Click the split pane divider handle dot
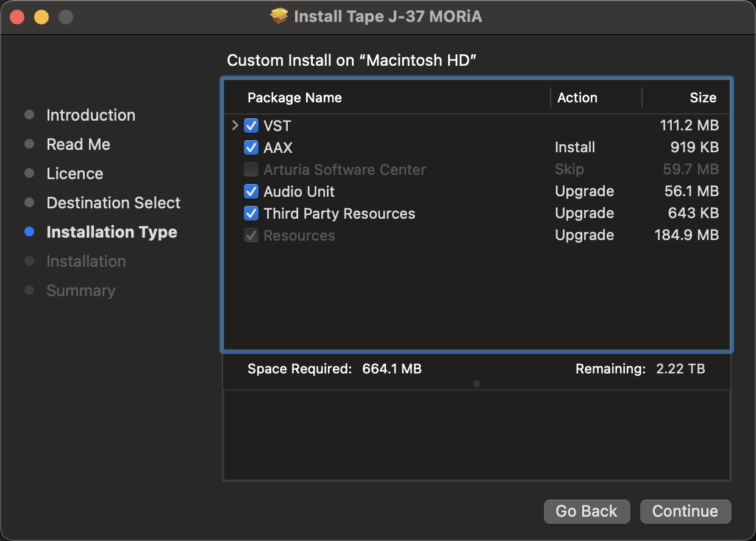This screenshot has width=756, height=541. (x=477, y=384)
